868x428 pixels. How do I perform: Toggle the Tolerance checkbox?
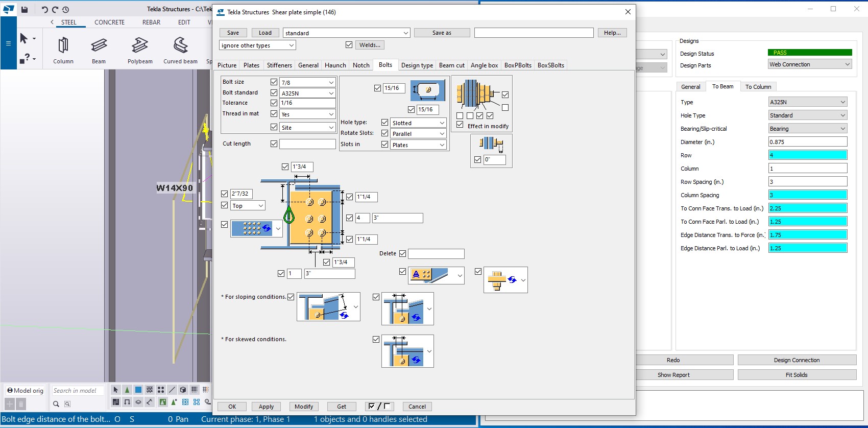tap(274, 103)
